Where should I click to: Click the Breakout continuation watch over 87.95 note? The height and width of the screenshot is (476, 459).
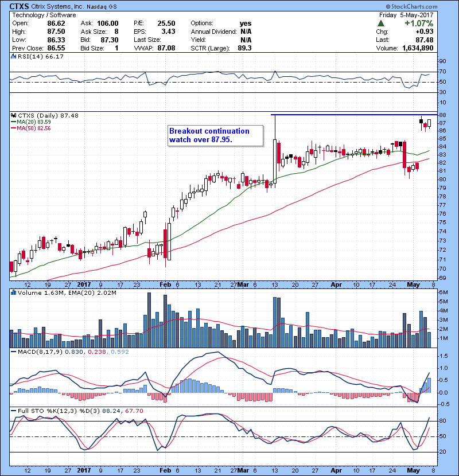click(215, 135)
